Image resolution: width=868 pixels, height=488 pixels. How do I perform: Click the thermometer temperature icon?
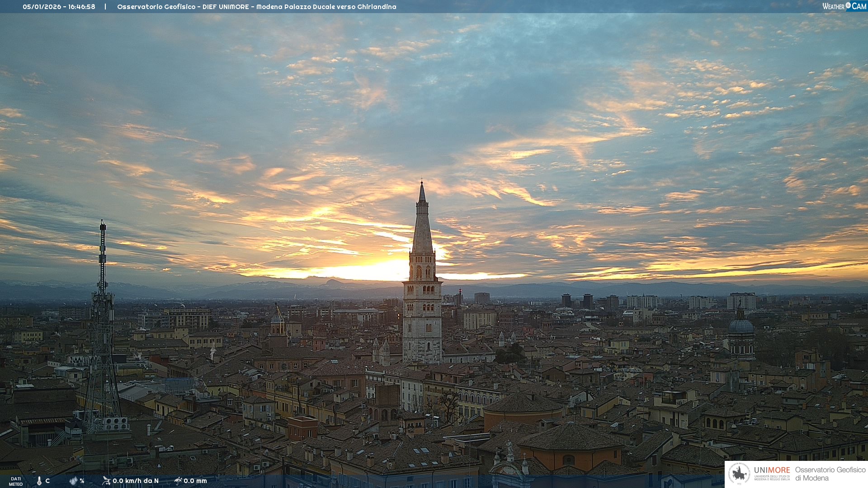click(x=39, y=481)
